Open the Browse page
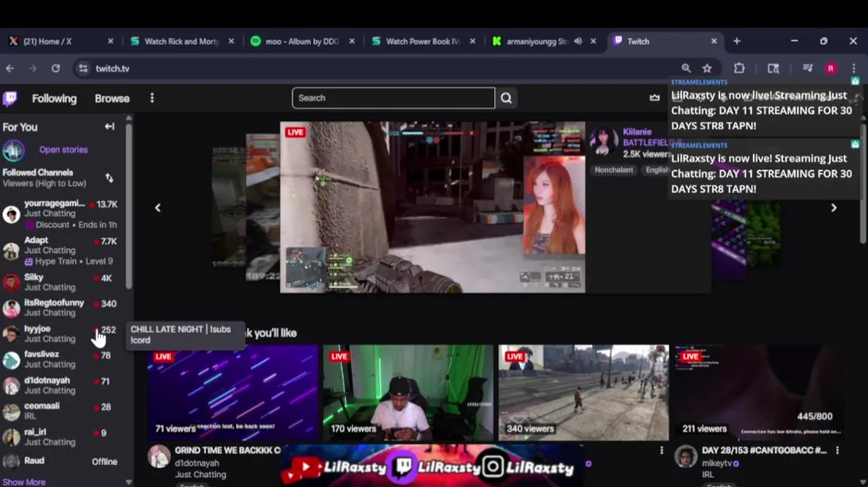868x487 pixels. [112, 99]
